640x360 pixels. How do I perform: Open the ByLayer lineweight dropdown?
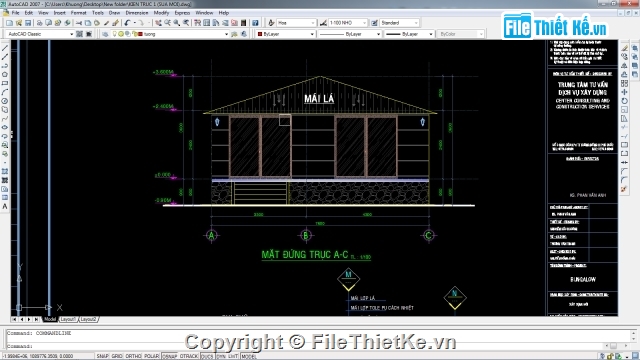[409, 34]
